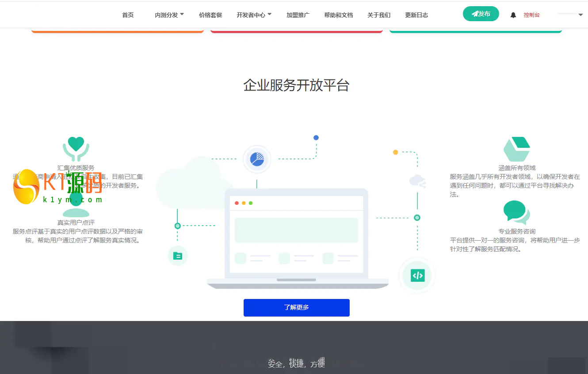Visit the 关于我们 page

[x=379, y=15]
